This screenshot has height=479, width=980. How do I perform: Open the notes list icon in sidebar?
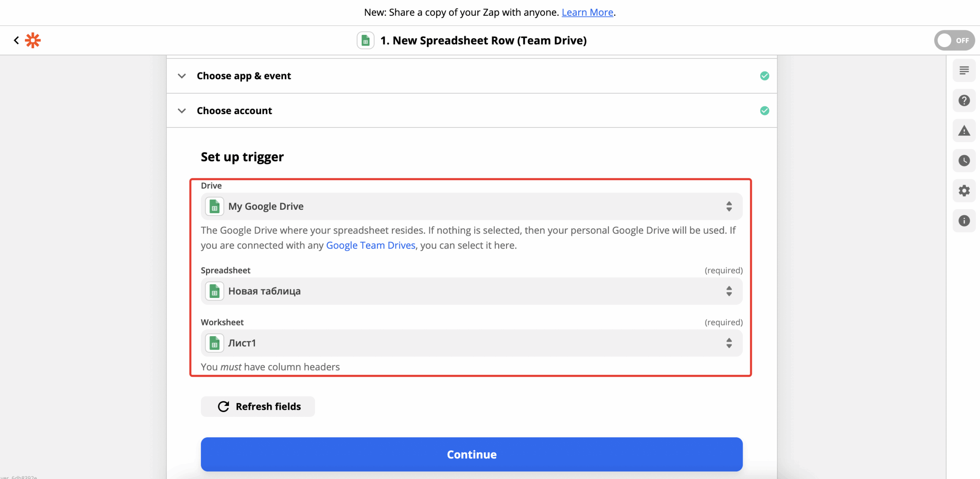pyautogui.click(x=964, y=70)
